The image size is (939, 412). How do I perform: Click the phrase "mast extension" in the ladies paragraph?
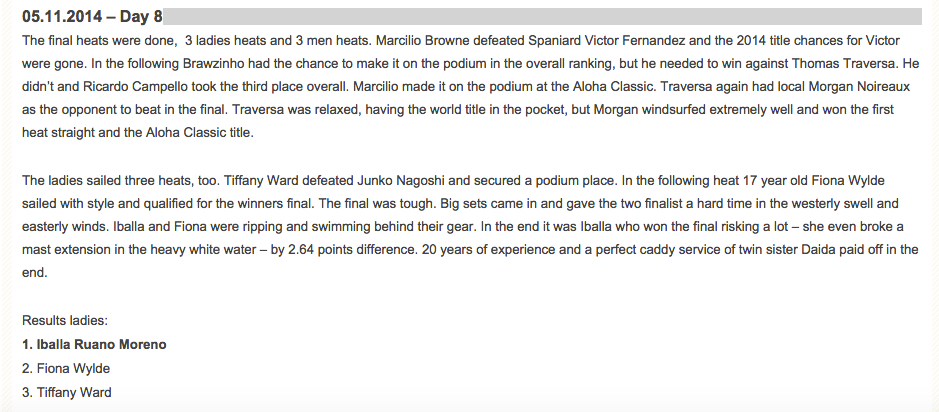click(x=61, y=251)
